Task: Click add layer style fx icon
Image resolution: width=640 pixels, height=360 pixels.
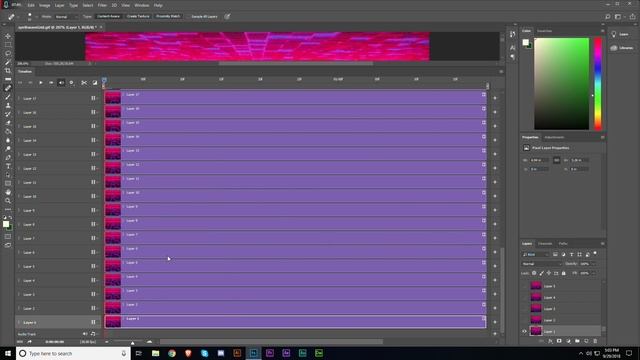Action: (550, 341)
